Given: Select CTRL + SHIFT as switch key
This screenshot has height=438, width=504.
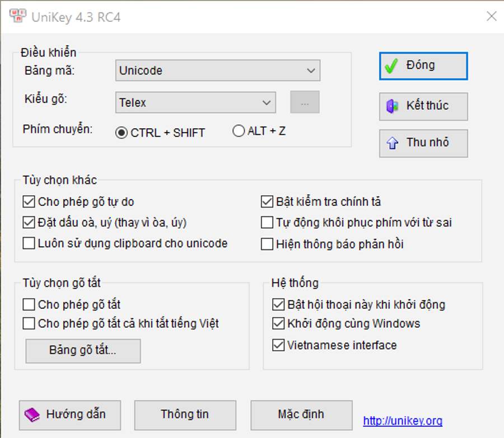Looking at the screenshot, I should point(121,130).
